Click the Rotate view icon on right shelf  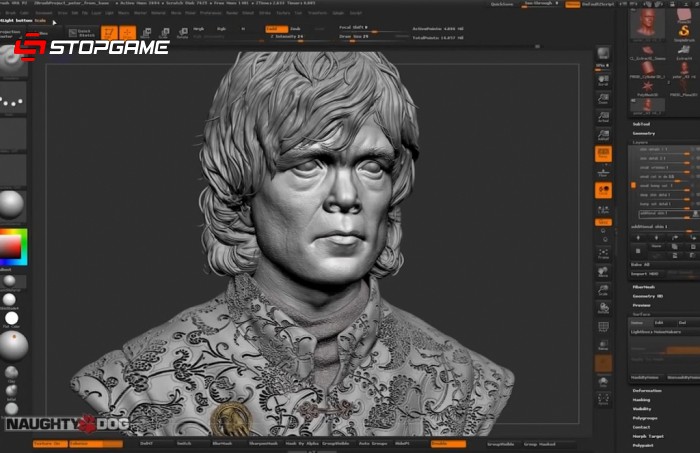coord(603,308)
